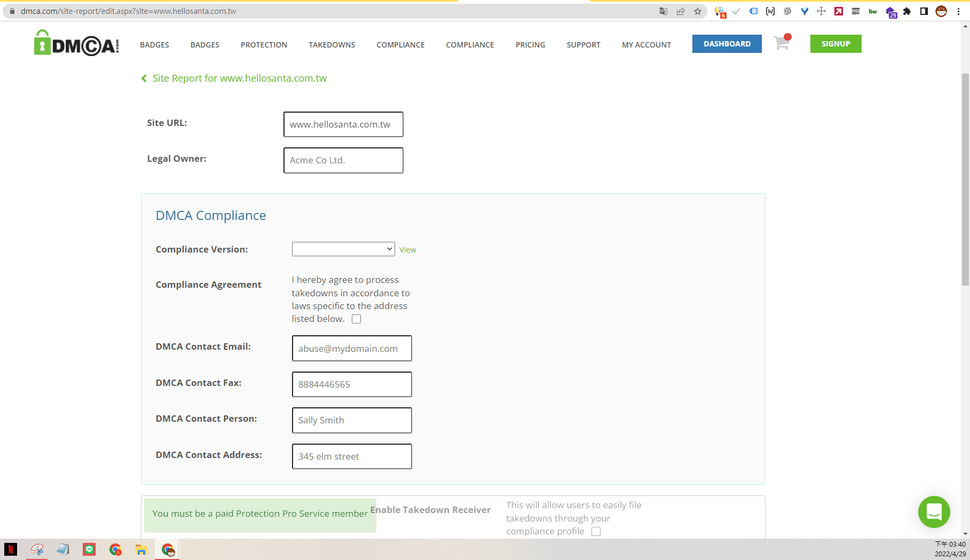Viewport: 970px width, 560px height.
Task: Open the Extensions puzzle piece menu
Action: [x=907, y=11]
